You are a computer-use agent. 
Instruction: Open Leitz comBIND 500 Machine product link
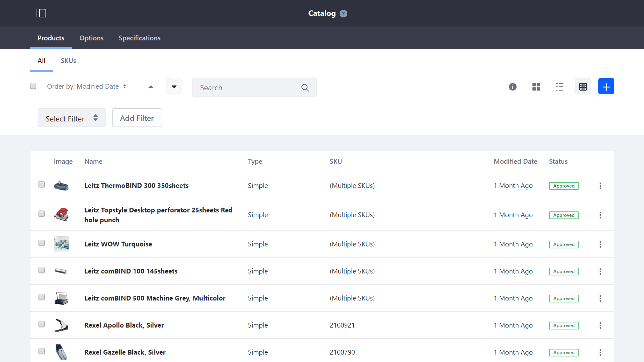click(155, 298)
